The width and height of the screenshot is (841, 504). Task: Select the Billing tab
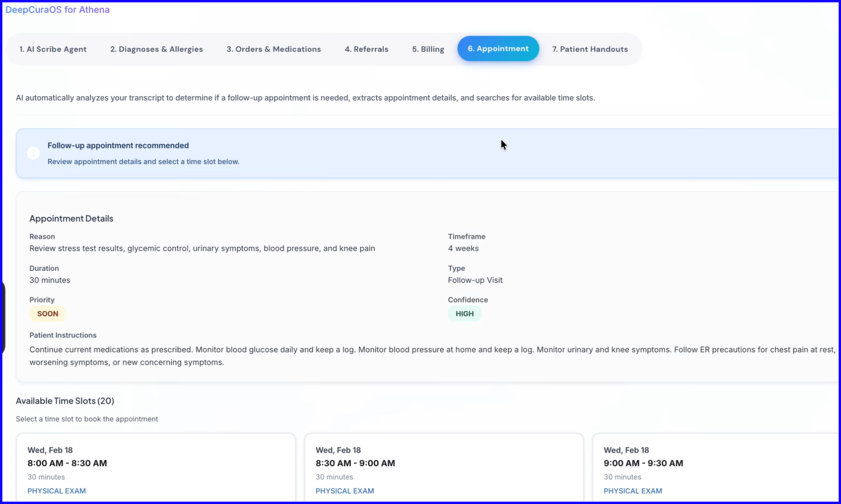coord(428,49)
